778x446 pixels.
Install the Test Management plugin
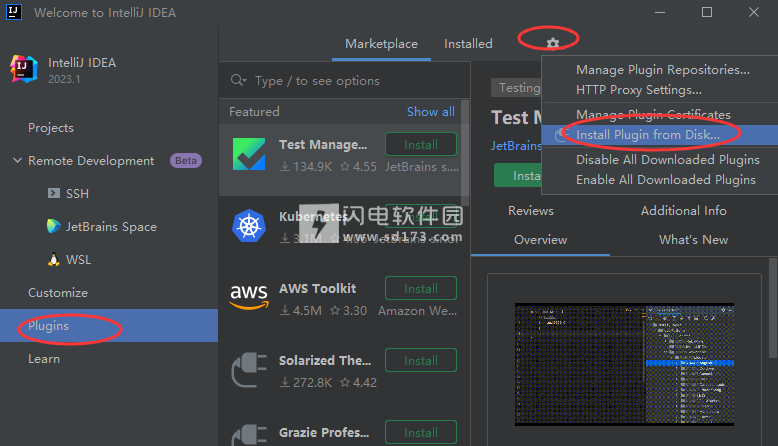click(421, 144)
